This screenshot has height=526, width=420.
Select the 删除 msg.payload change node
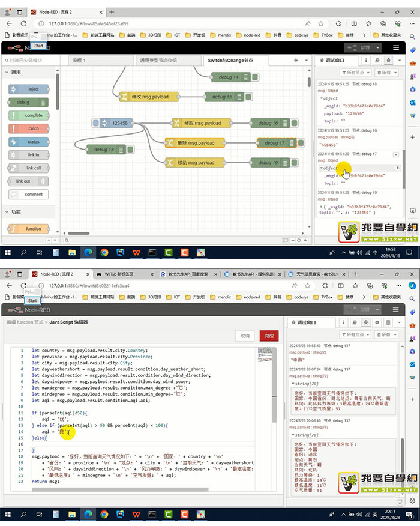coord(196,143)
